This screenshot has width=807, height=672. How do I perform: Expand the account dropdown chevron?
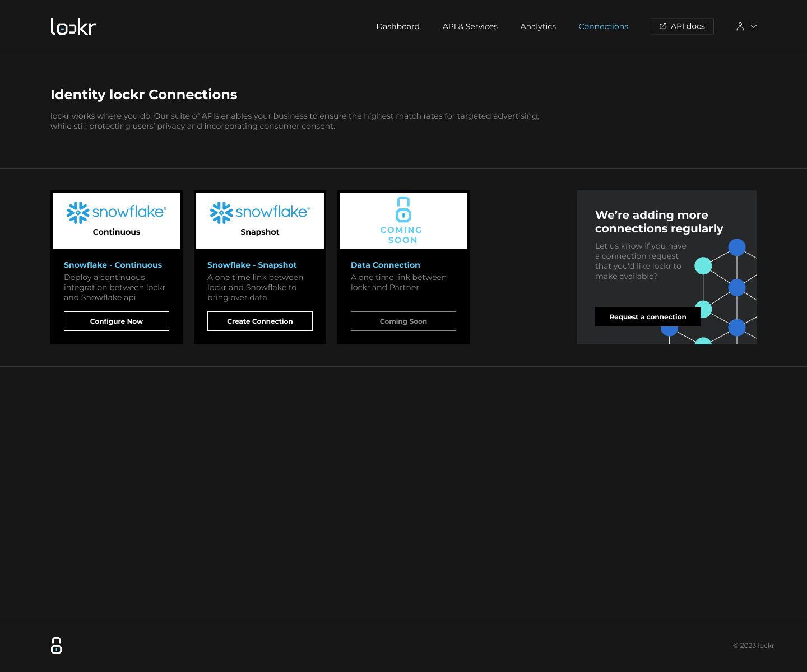pyautogui.click(x=754, y=26)
